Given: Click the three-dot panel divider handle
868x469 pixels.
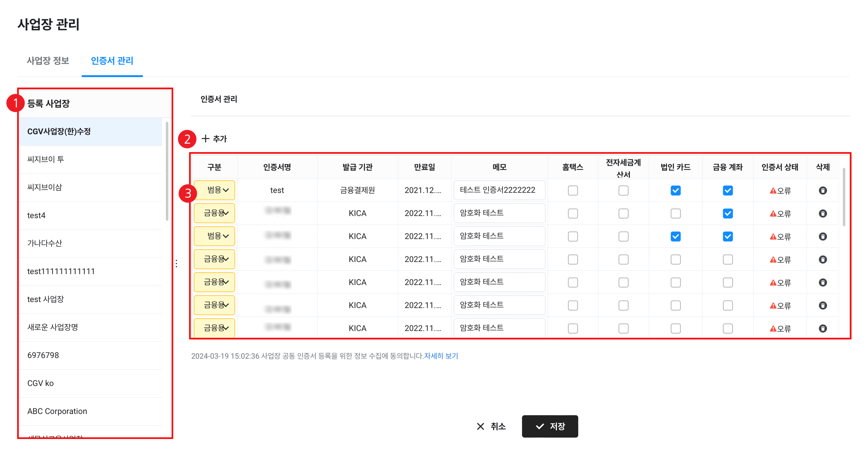Looking at the screenshot, I should click(176, 263).
